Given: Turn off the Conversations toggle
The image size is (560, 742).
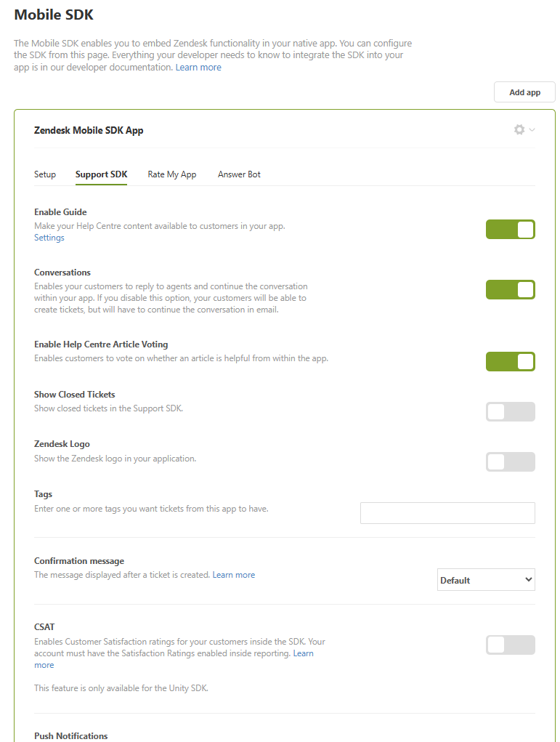Looking at the screenshot, I should tap(510, 290).
